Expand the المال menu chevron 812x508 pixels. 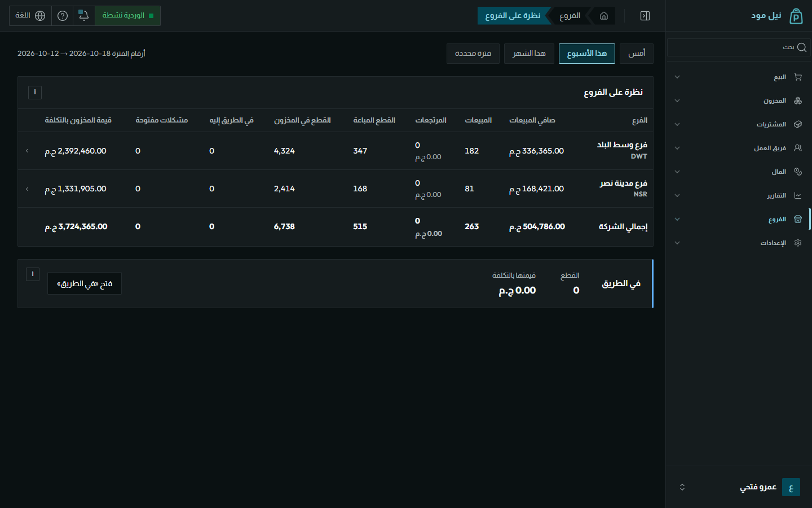point(677,172)
